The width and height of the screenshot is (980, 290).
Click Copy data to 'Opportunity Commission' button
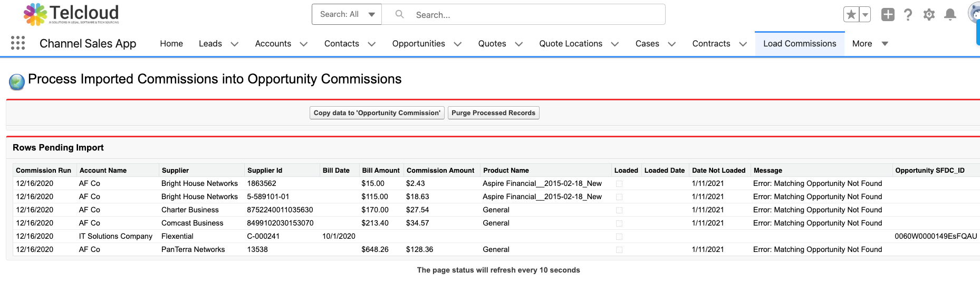(x=377, y=113)
